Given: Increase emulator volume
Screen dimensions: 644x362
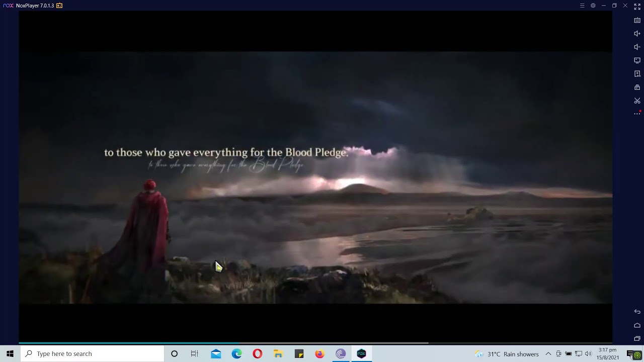Looking at the screenshot, I should tap(637, 34).
